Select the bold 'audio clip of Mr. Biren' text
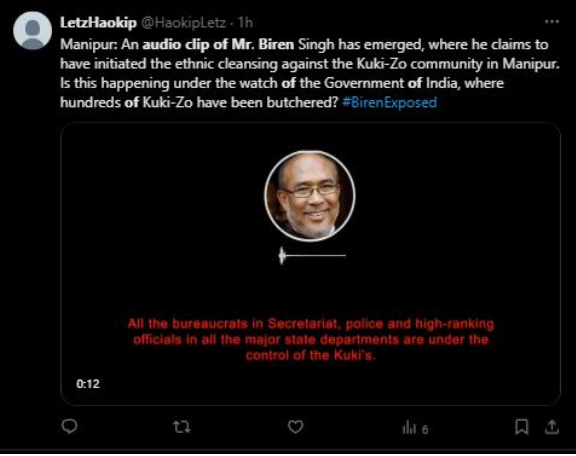Image resolution: width=576 pixels, height=456 pixels. pos(218,44)
